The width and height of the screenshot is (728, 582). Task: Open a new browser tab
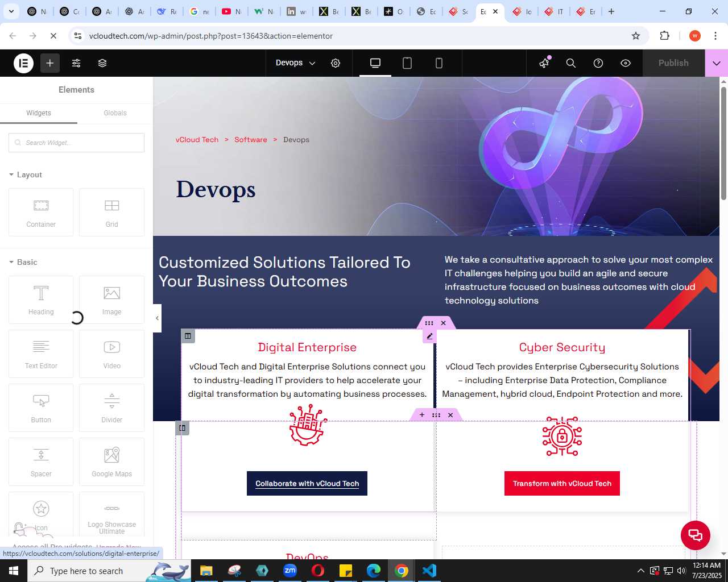[611, 11]
